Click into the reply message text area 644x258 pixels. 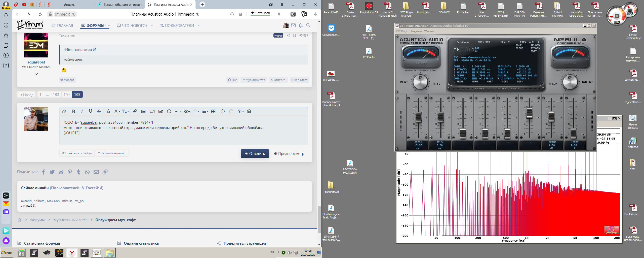coord(184,130)
